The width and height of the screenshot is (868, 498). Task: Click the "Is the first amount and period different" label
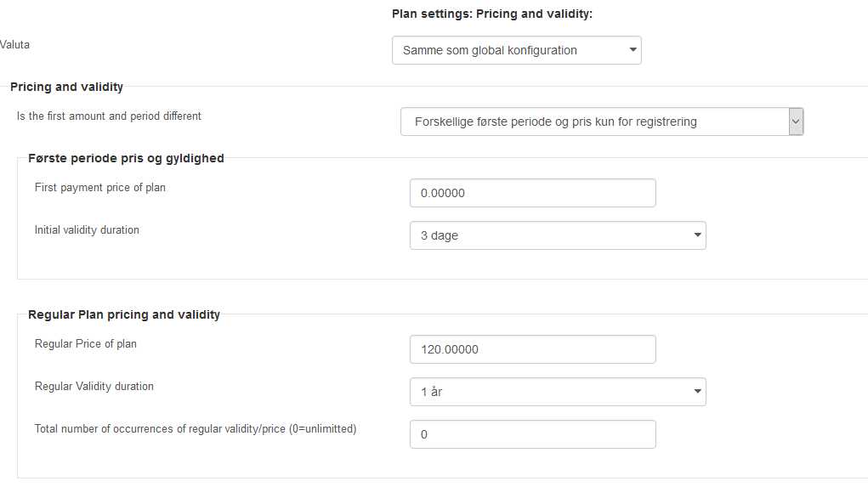point(109,116)
